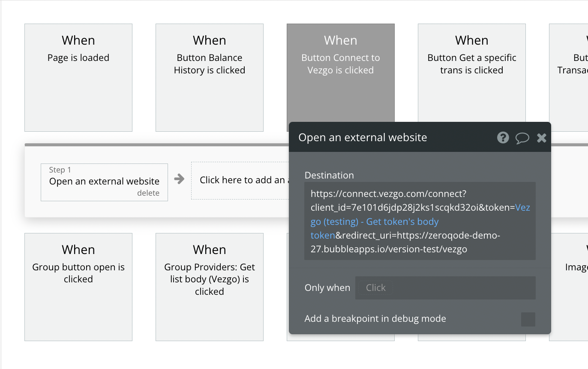Open Group Providers Get list body event
The height and width of the screenshot is (369, 588).
[x=209, y=287]
